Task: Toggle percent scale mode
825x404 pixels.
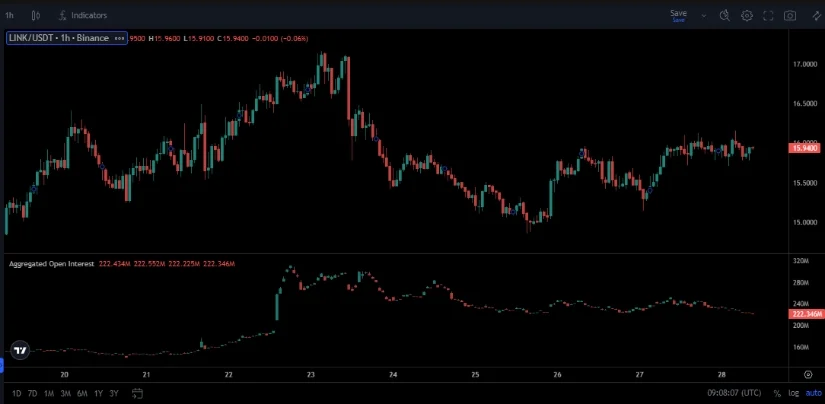Action: pyautogui.click(x=777, y=393)
